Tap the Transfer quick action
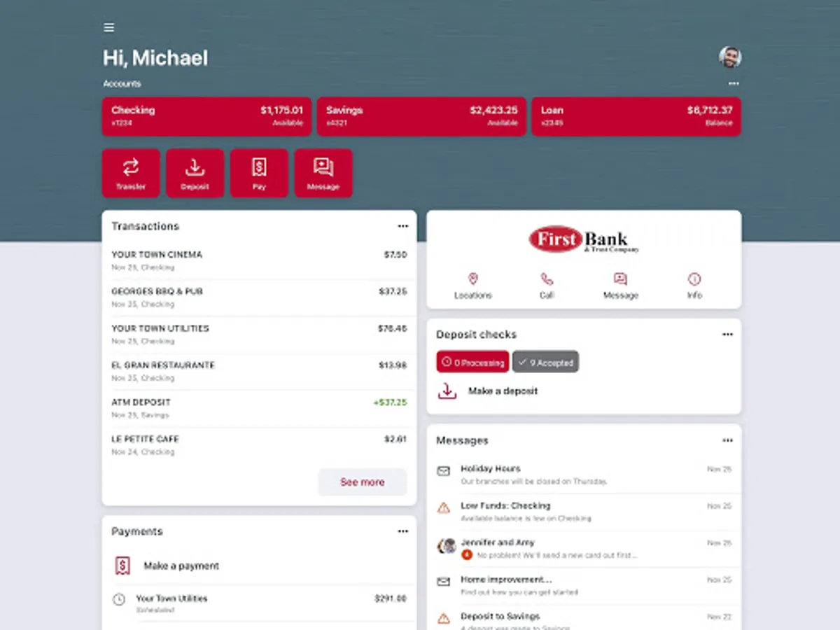The height and width of the screenshot is (630, 840). tap(131, 173)
